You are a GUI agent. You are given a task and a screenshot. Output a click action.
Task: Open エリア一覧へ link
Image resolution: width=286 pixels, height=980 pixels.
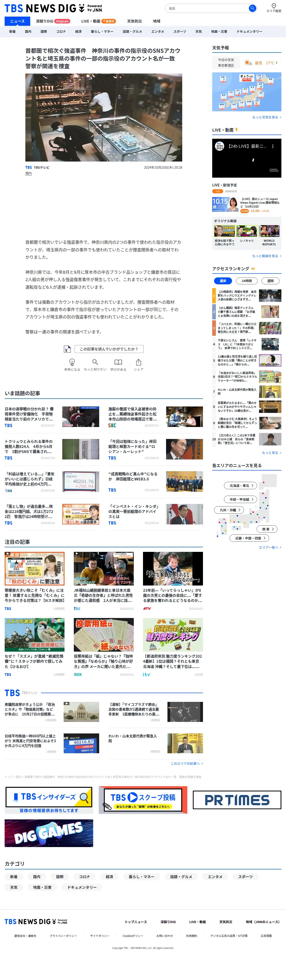point(270,547)
